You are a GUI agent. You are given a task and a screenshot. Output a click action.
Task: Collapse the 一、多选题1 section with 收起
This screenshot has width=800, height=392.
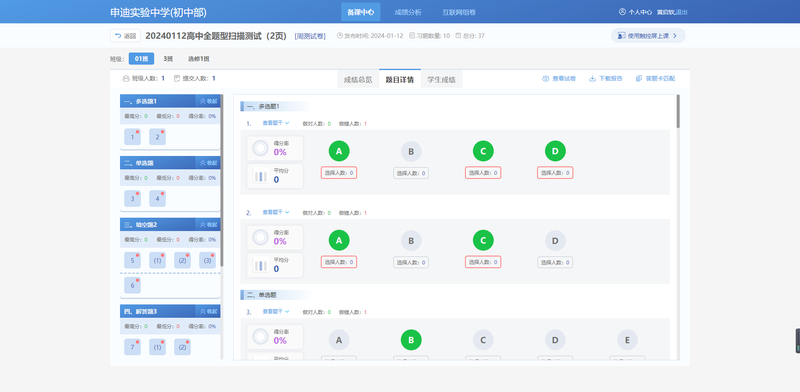tap(208, 101)
